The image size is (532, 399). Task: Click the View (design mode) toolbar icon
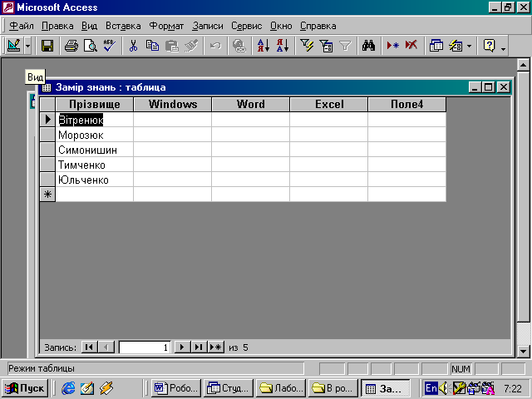(x=14, y=46)
